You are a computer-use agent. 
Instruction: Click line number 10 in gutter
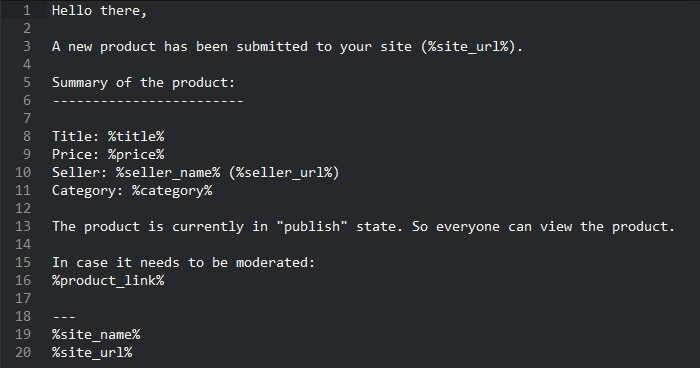click(x=23, y=172)
